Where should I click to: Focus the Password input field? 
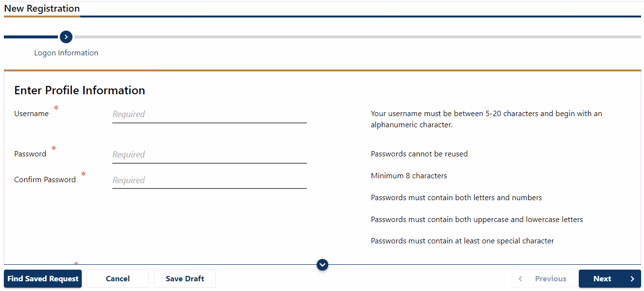click(x=210, y=155)
